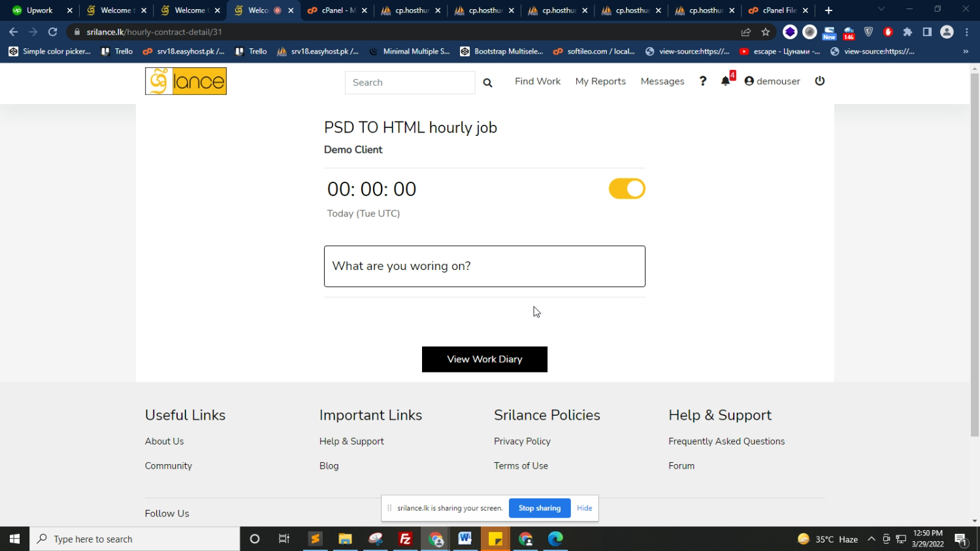Image resolution: width=980 pixels, height=551 pixels.
Task: Toggle the time tracker switch
Action: (x=627, y=189)
